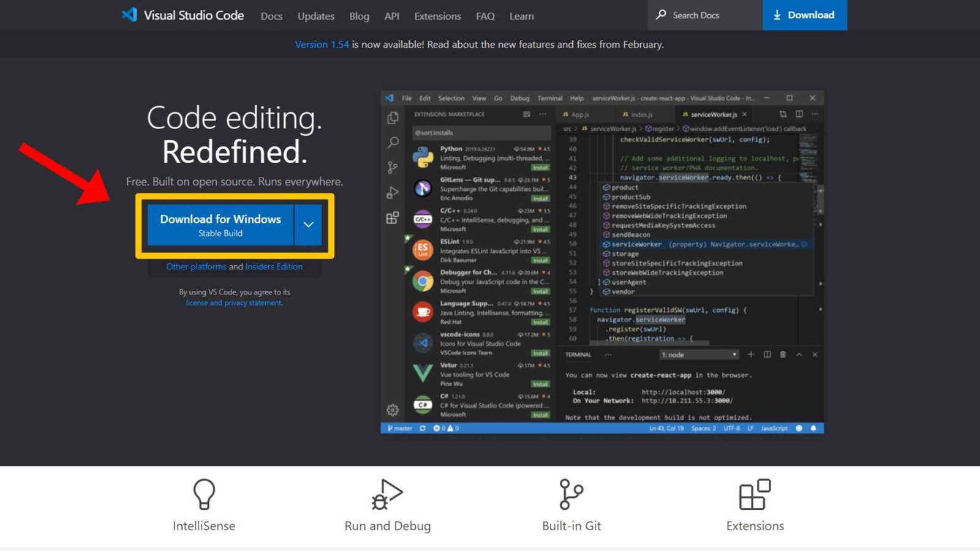Image resolution: width=980 pixels, height=551 pixels.
Task: Click the Search Docs input field
Action: point(705,15)
